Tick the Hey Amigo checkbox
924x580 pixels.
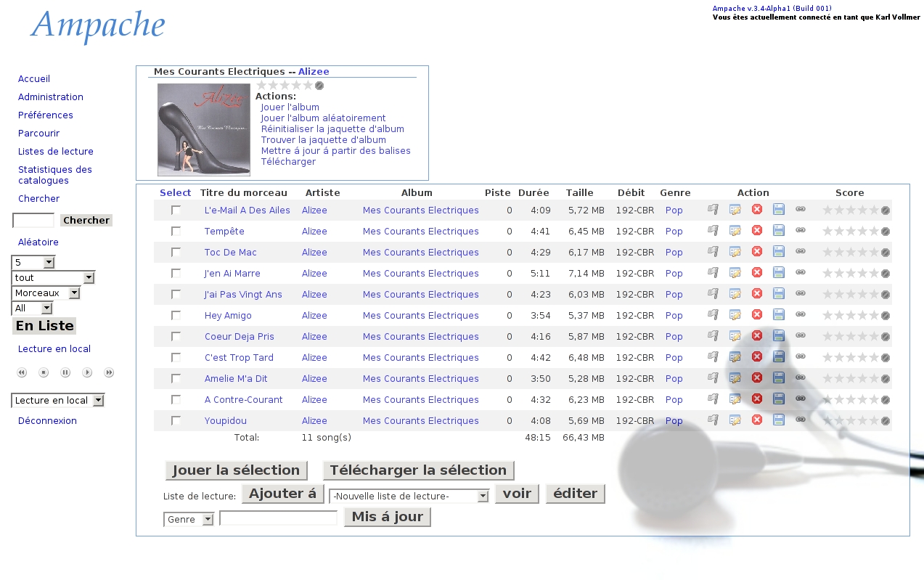tap(176, 315)
